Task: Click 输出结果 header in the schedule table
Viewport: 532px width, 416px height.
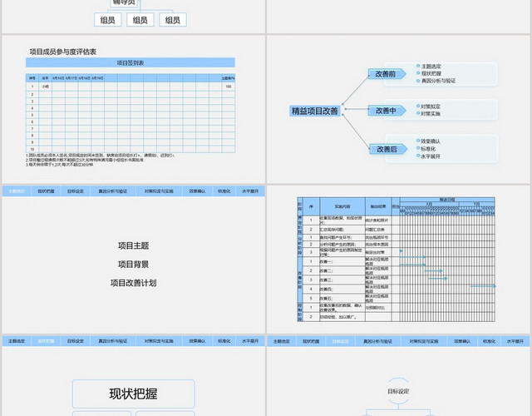Action: 378,206
